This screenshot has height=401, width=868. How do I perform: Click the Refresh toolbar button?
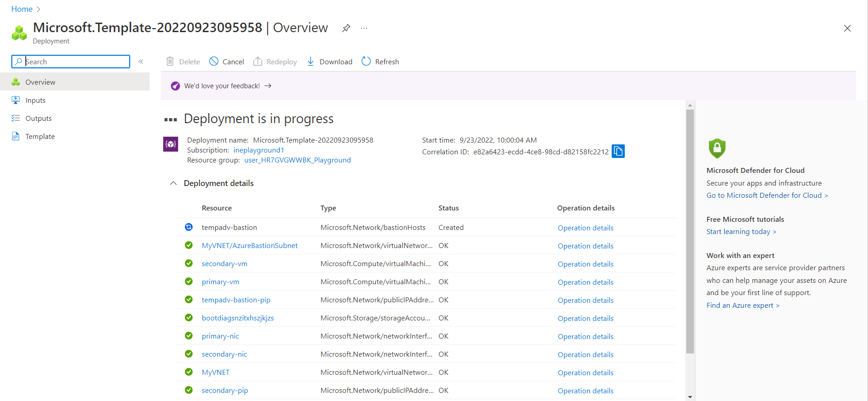click(380, 62)
